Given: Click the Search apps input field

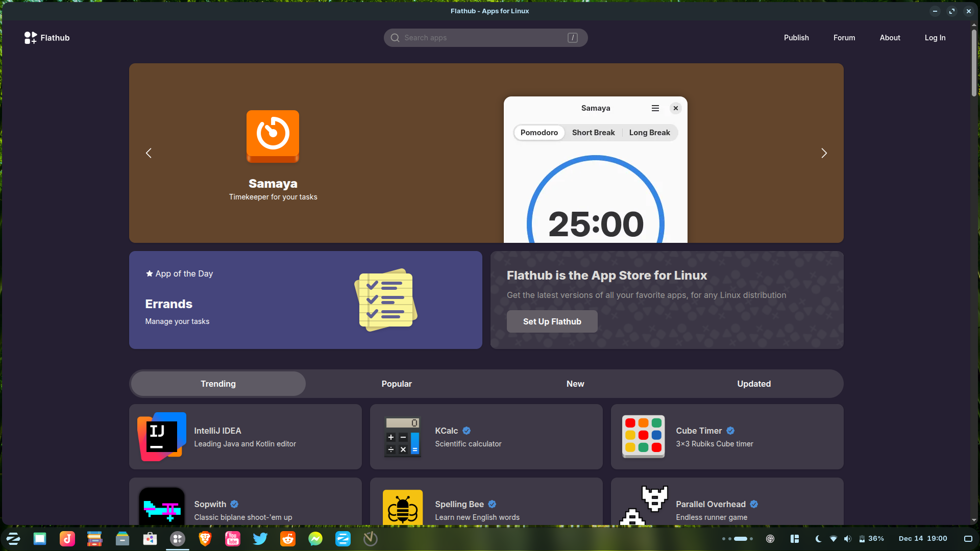Looking at the screenshot, I should (485, 37).
